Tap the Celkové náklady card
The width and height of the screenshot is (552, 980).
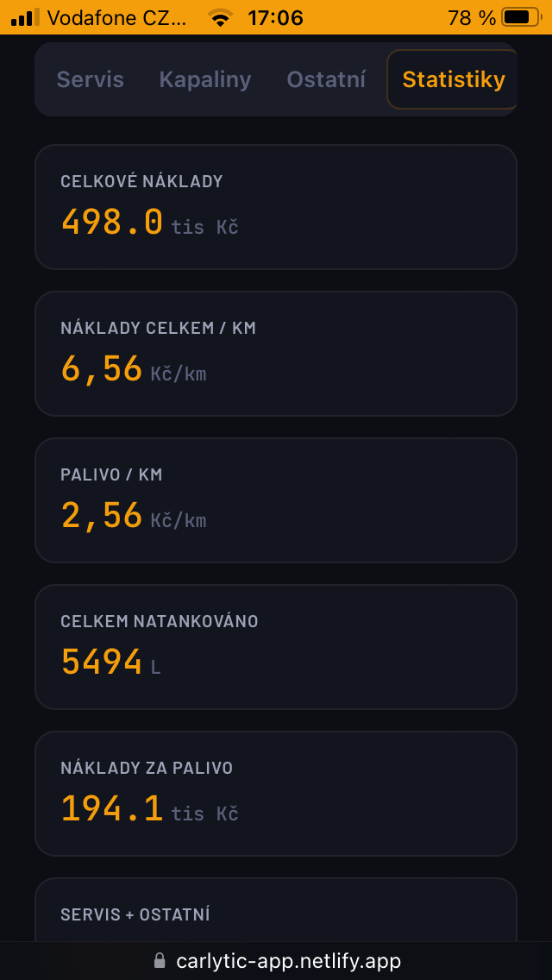(276, 207)
